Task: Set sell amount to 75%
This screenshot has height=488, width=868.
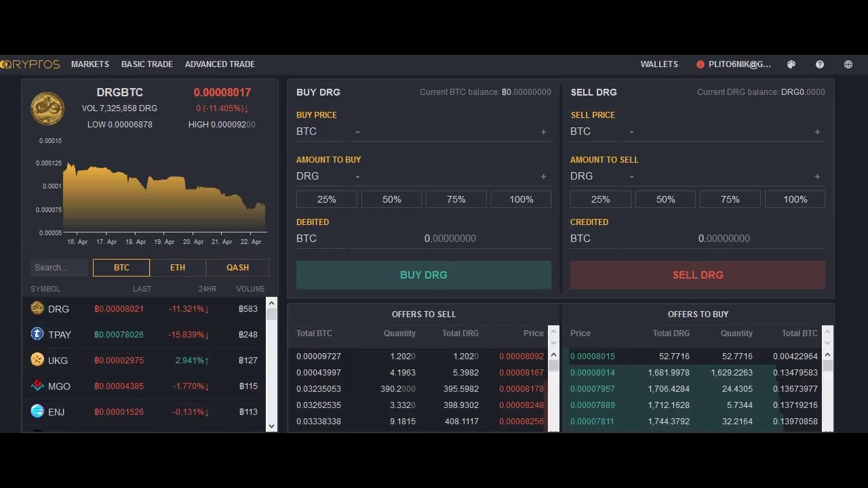Action: pos(730,199)
